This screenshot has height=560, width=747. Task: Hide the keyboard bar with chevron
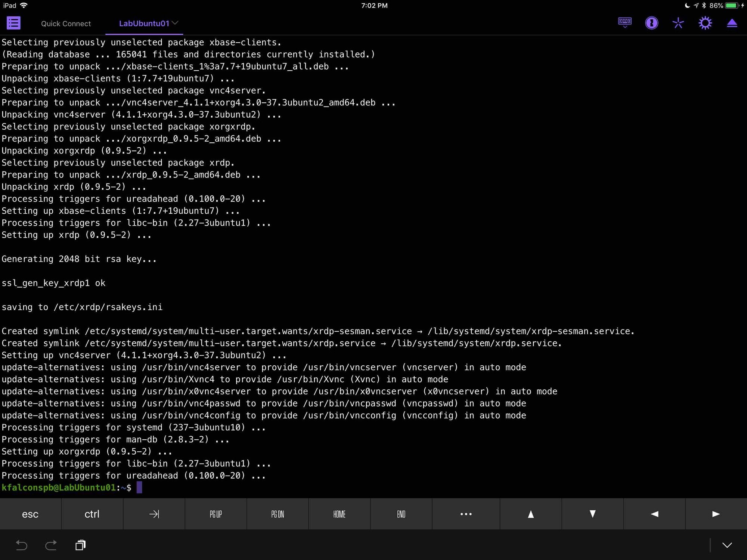(x=727, y=545)
